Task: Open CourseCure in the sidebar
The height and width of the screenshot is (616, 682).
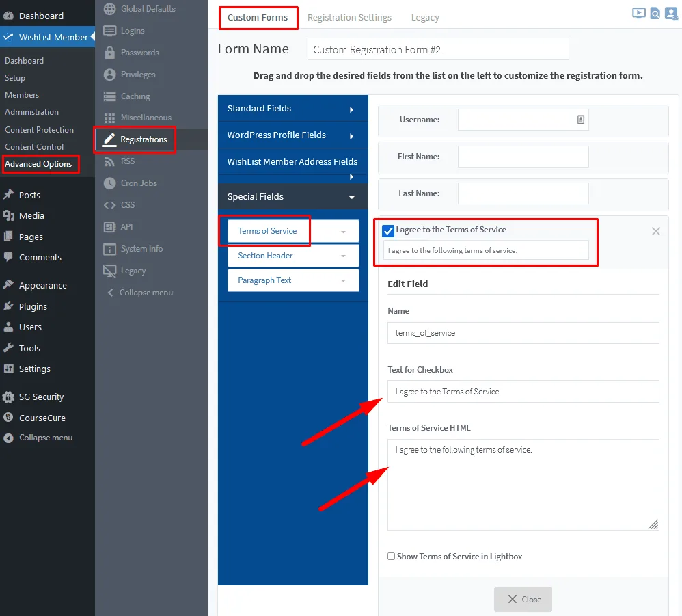Action: (42, 418)
